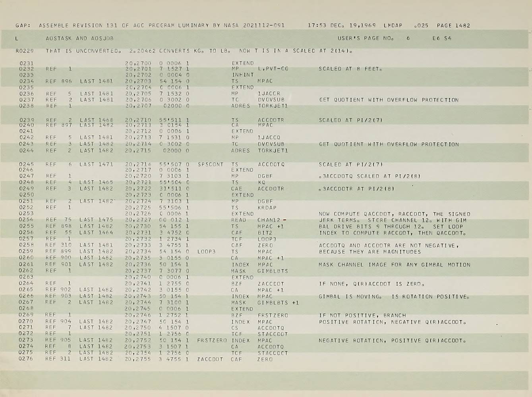Select comment 'IF NONE, Q(R)ACCDOT IS ZERO.'

(372, 284)
